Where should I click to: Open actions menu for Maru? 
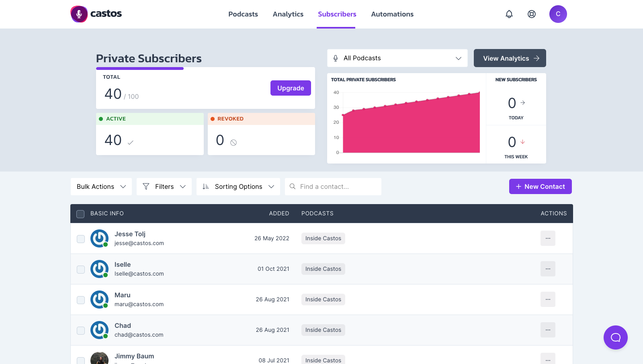(x=548, y=299)
